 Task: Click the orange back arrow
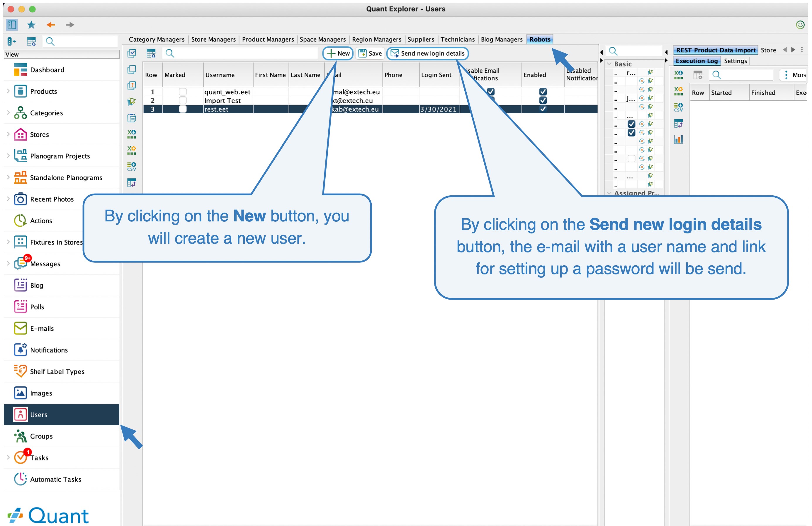coord(51,25)
